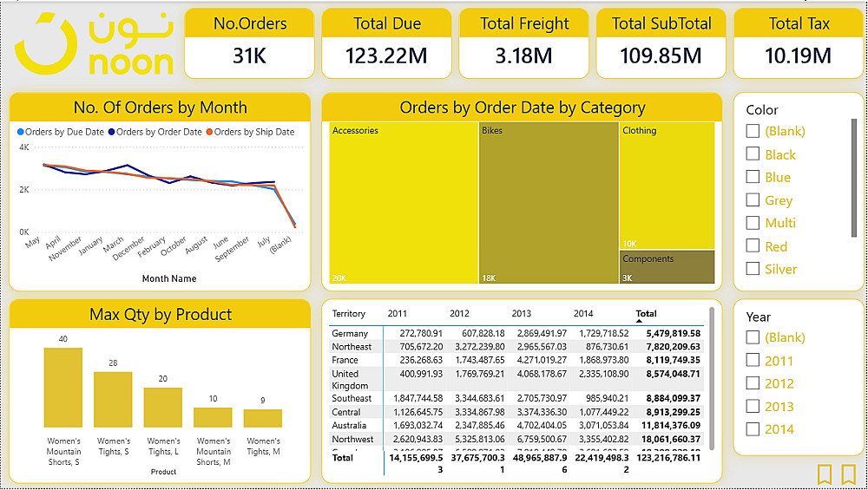Click the 2012 column header in table
This screenshot has height=490, width=868.
pos(459,313)
